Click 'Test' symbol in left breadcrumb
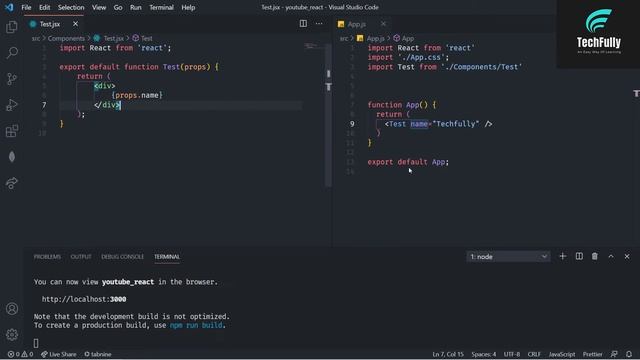The width and height of the screenshot is (640, 360). tap(147, 38)
